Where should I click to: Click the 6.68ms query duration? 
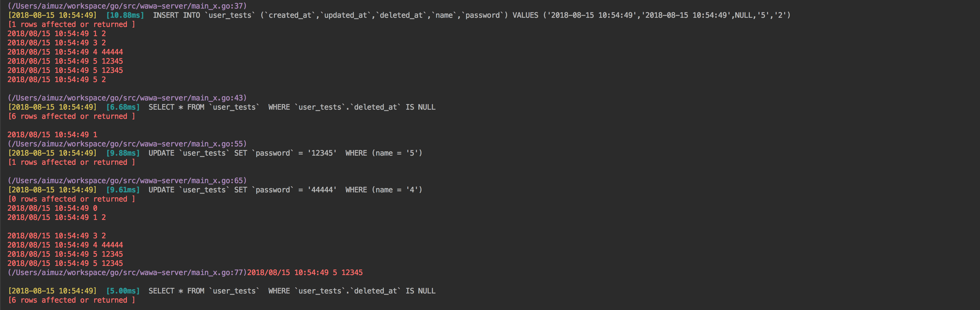tap(122, 108)
